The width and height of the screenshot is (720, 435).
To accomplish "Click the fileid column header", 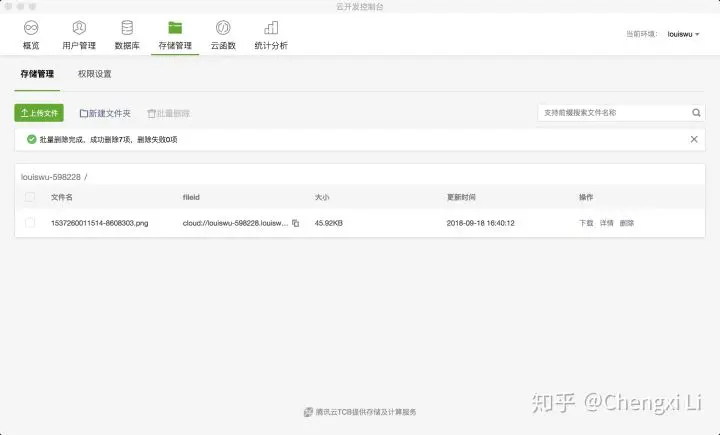I will tap(191, 197).
